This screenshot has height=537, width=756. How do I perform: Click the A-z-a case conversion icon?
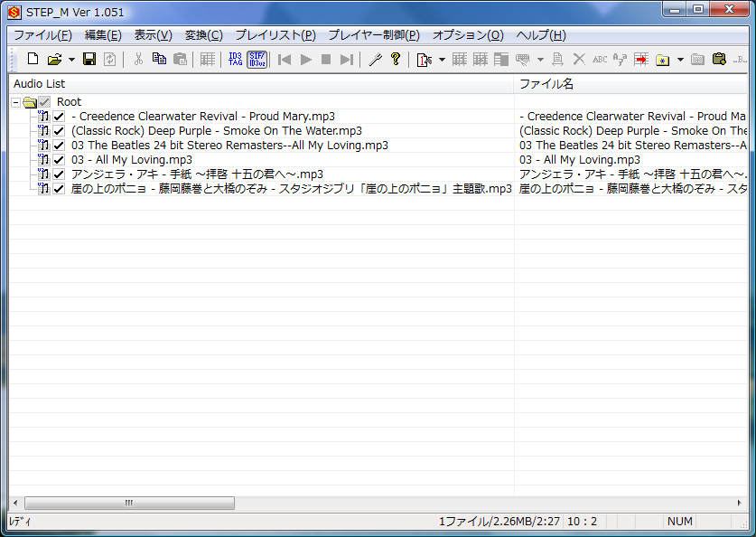pyautogui.click(x=620, y=60)
